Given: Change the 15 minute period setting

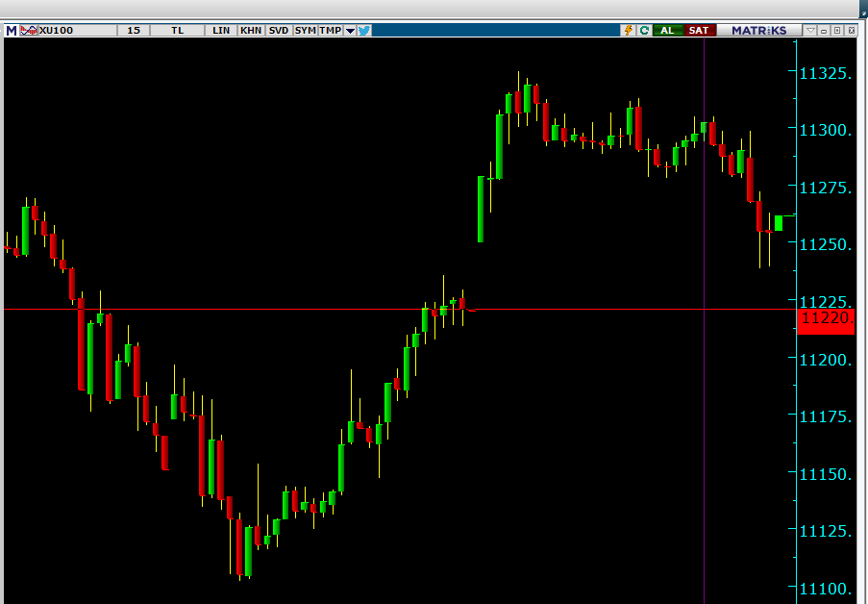Looking at the screenshot, I should pyautogui.click(x=134, y=31).
